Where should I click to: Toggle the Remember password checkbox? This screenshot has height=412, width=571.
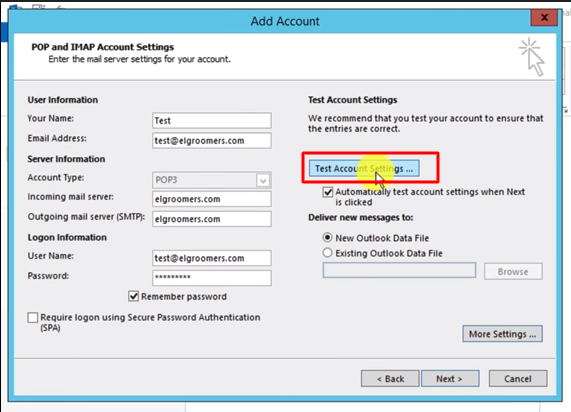point(134,296)
